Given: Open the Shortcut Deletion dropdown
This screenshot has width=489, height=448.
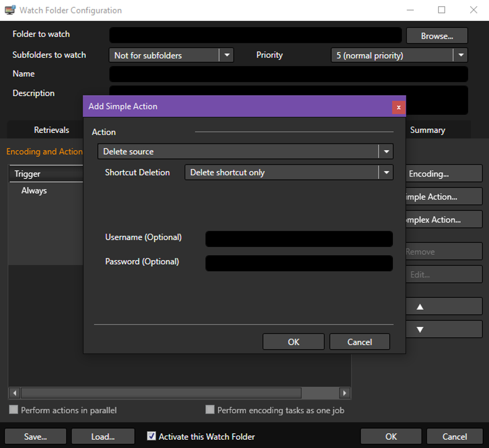Looking at the screenshot, I should pos(289,172).
